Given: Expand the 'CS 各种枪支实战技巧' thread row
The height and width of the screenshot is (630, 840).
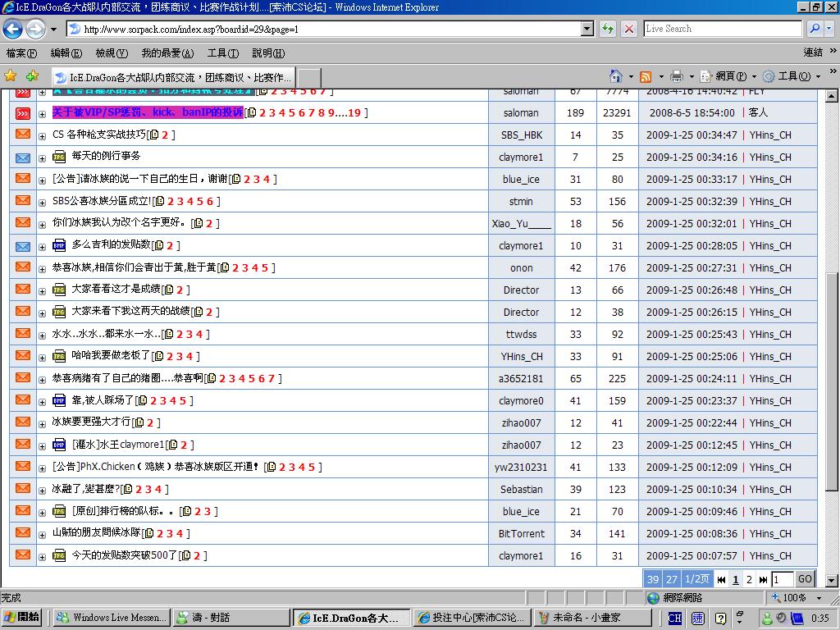Looking at the screenshot, I should point(42,135).
